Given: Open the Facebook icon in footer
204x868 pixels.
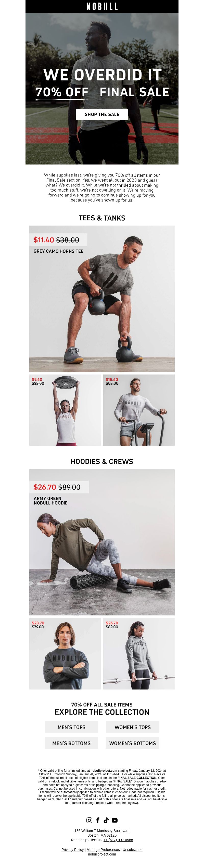Looking at the screenshot, I should click(x=98, y=820).
